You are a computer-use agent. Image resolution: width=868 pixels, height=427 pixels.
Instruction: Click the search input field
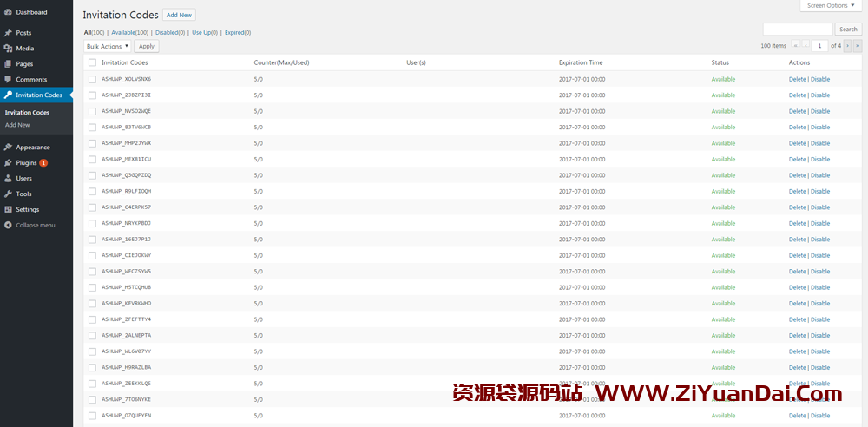point(798,30)
